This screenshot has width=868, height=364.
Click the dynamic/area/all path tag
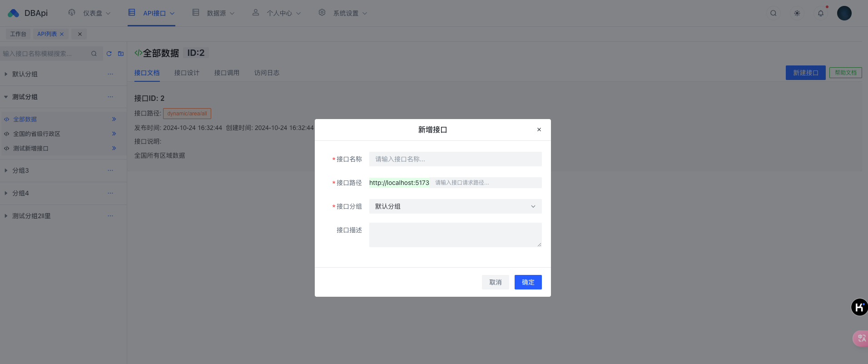187,114
